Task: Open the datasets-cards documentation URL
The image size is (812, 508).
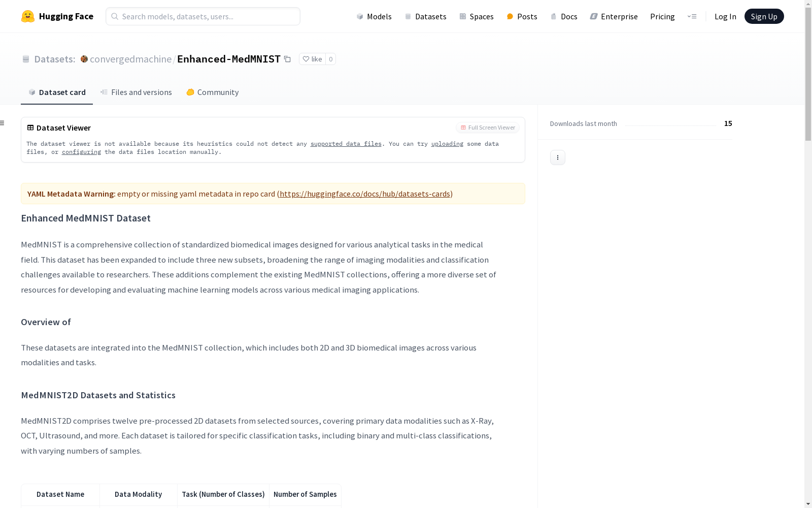Action: click(x=365, y=194)
